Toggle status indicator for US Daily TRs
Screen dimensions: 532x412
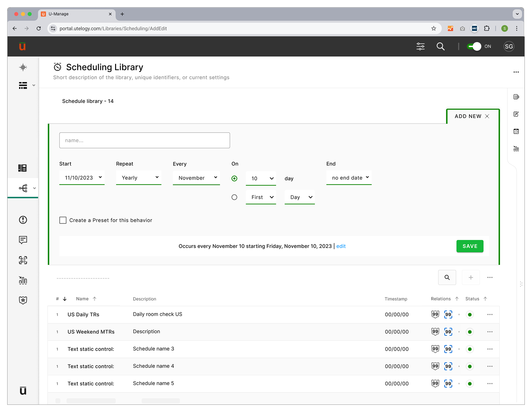coord(470,314)
